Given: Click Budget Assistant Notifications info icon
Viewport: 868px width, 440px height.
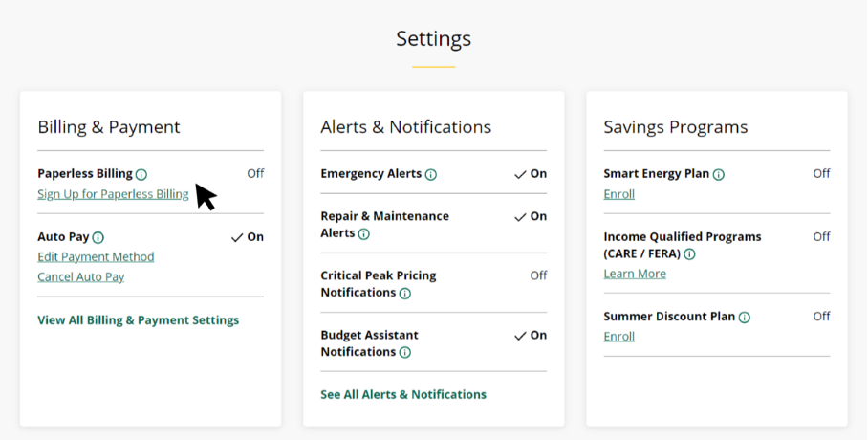Looking at the screenshot, I should point(404,352).
